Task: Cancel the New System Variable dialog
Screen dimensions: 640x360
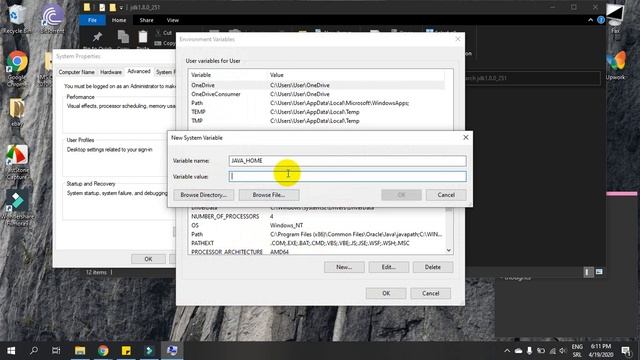Action: (x=446, y=195)
